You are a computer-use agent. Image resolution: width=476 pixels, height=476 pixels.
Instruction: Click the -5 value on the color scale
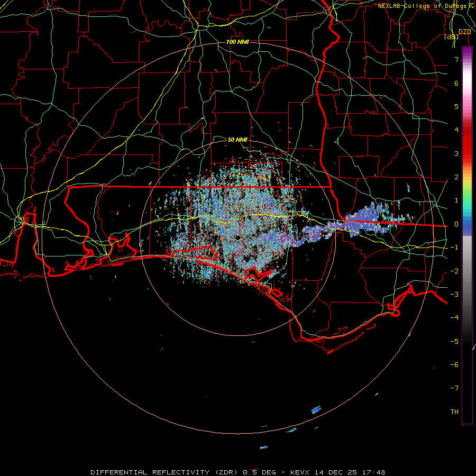[454, 342]
